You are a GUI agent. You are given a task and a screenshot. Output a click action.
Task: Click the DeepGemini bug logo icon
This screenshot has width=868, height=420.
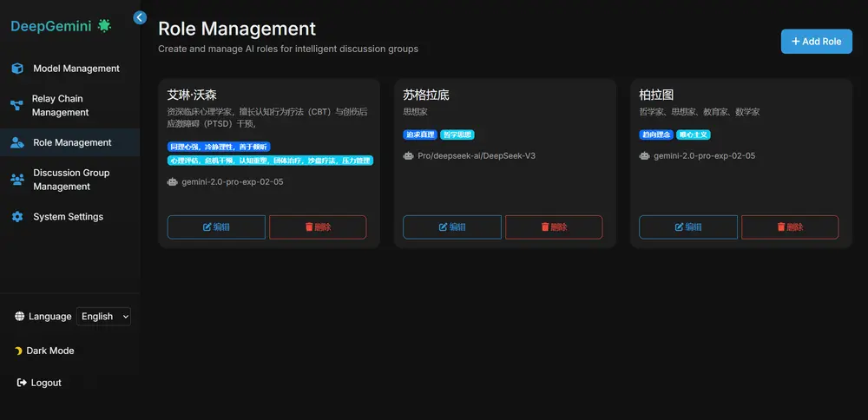pos(105,26)
